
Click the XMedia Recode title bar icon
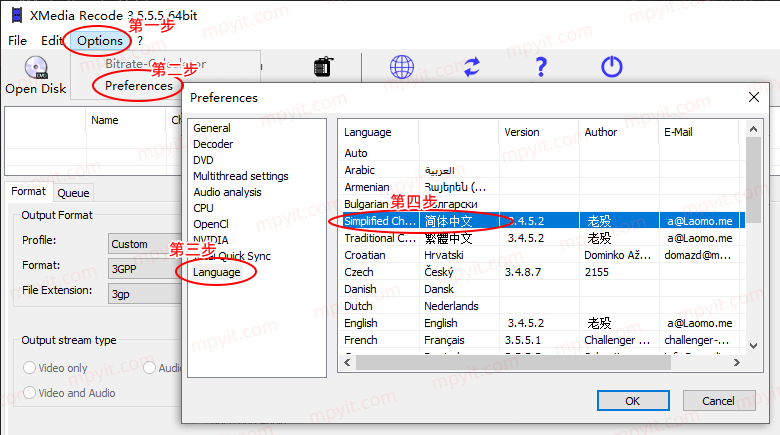click(17, 15)
